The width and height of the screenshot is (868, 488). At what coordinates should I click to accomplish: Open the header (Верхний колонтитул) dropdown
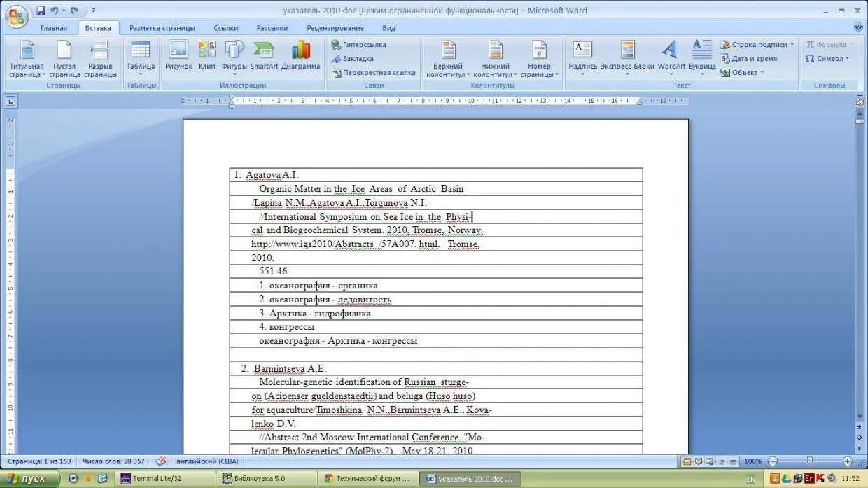point(448,59)
